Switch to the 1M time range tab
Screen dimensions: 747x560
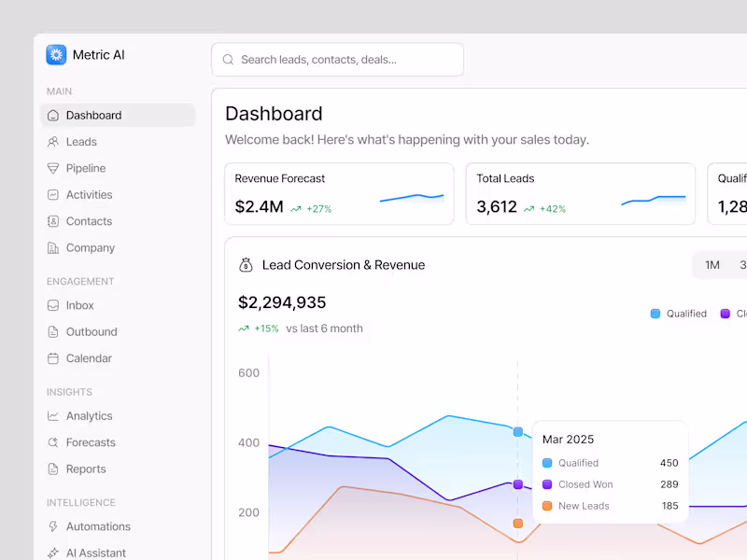click(x=712, y=264)
